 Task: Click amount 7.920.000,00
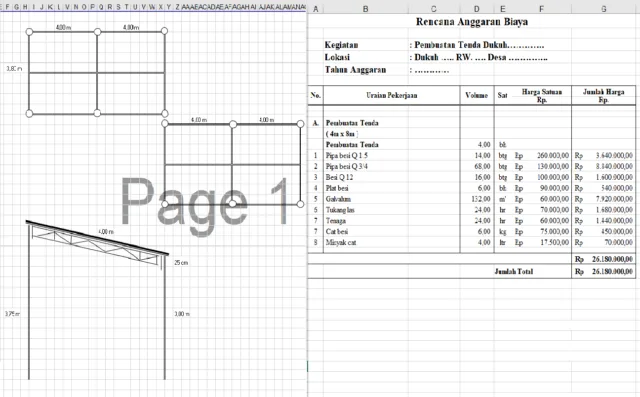tap(614, 199)
